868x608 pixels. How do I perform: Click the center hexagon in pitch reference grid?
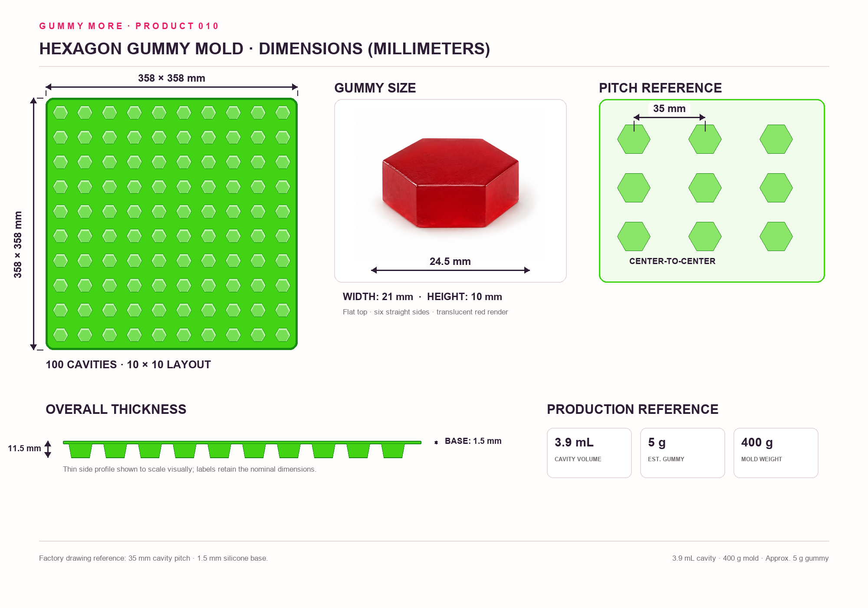[x=705, y=188]
